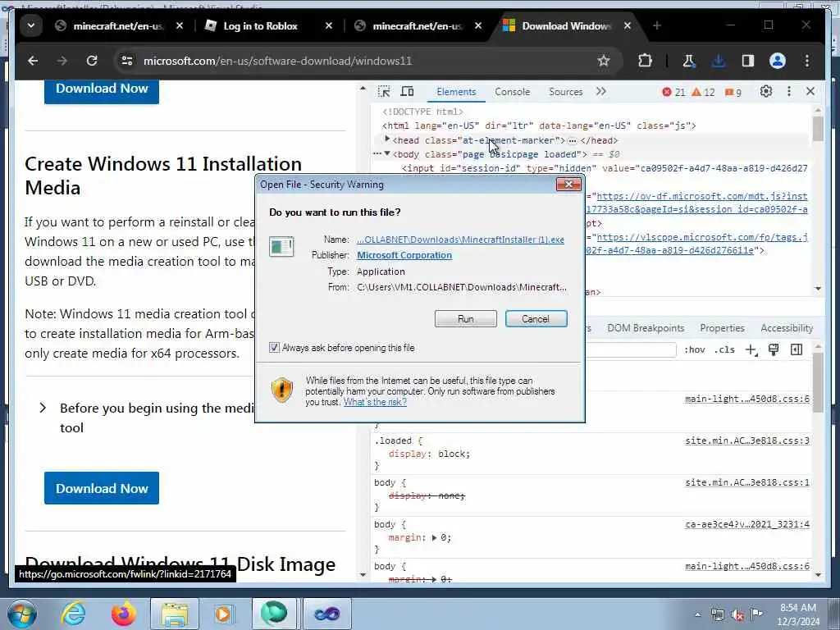The image size is (840, 630).
Task: Bookmark this page with the star icon
Action: [604, 61]
